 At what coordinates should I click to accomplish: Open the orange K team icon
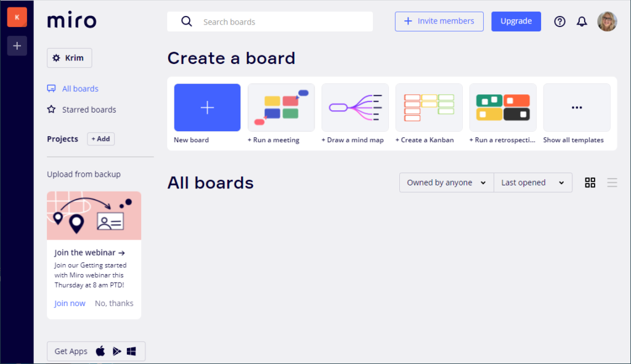[17, 17]
